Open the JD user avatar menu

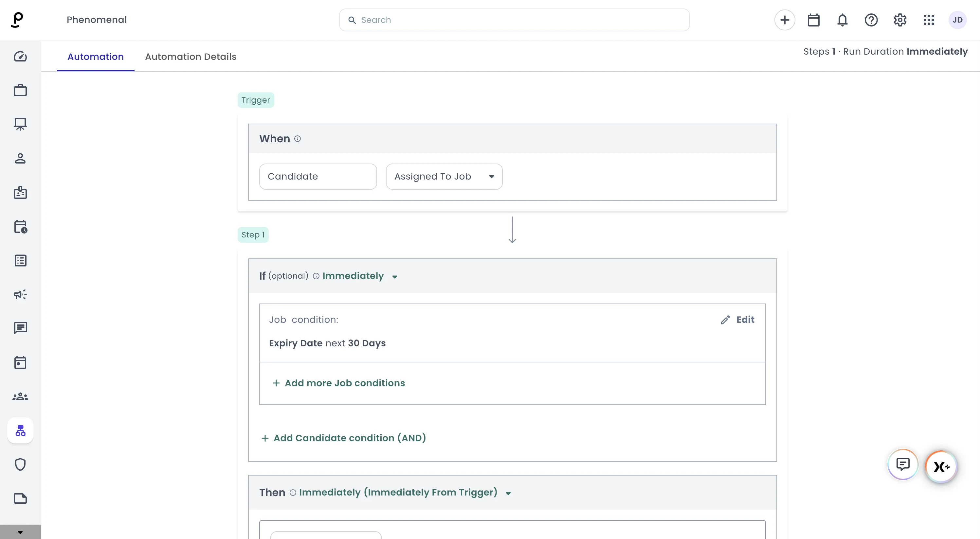957,20
